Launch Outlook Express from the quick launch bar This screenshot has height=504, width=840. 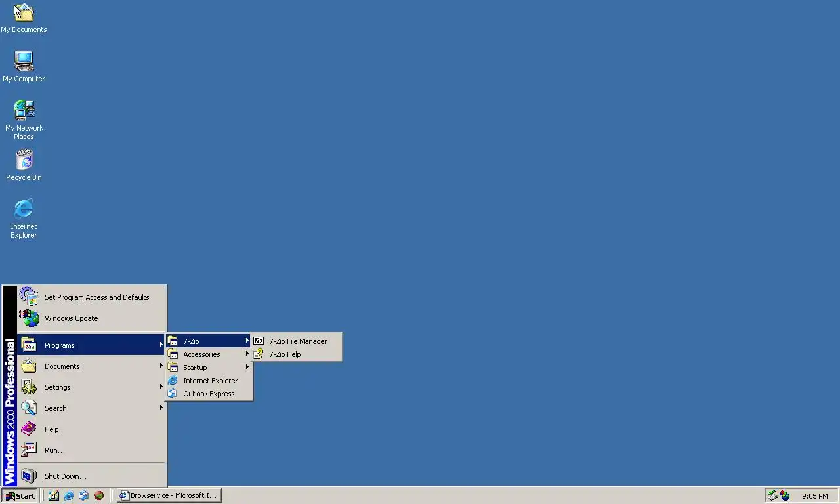[84, 495]
